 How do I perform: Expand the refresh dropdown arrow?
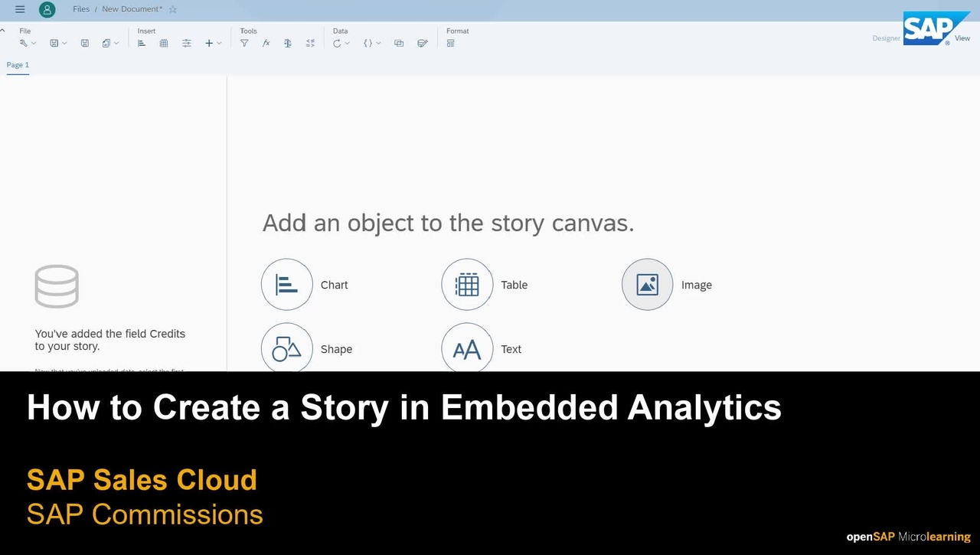pyautogui.click(x=347, y=44)
